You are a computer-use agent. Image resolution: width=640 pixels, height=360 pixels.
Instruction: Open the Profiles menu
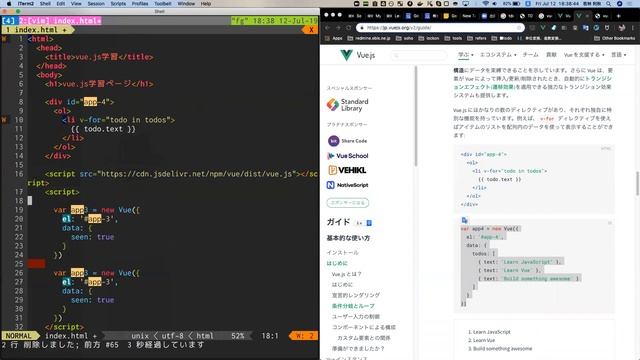[x=140, y=4]
